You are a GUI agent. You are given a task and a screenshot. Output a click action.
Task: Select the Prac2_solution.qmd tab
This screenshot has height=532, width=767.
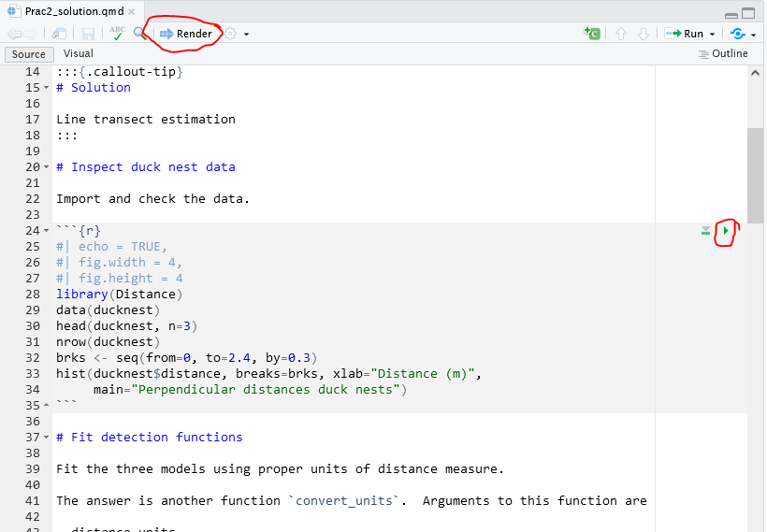tap(73, 11)
